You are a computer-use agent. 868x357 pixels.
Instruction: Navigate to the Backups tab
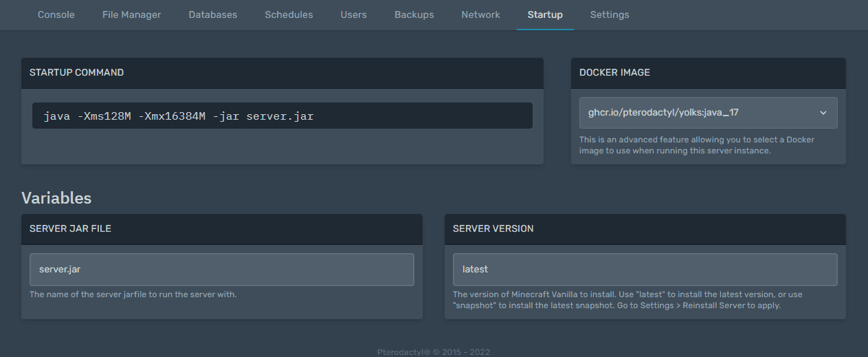(x=414, y=14)
